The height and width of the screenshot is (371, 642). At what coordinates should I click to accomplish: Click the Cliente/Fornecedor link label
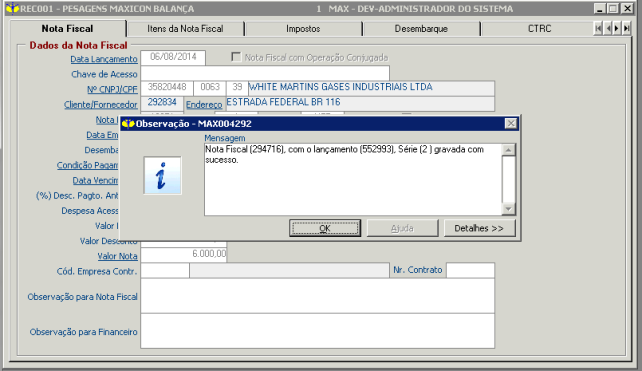(100, 104)
